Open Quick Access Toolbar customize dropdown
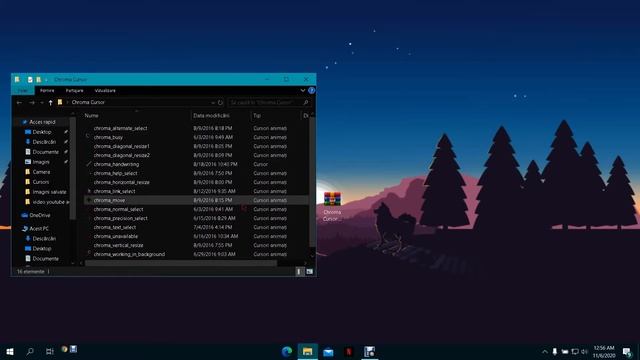Image resolution: width=640 pixels, height=360 pixels. pyautogui.click(x=46, y=80)
